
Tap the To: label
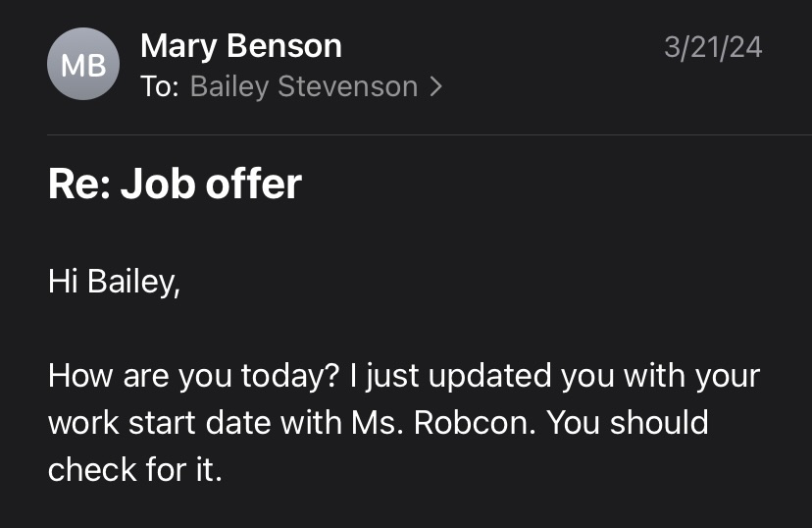[160, 86]
